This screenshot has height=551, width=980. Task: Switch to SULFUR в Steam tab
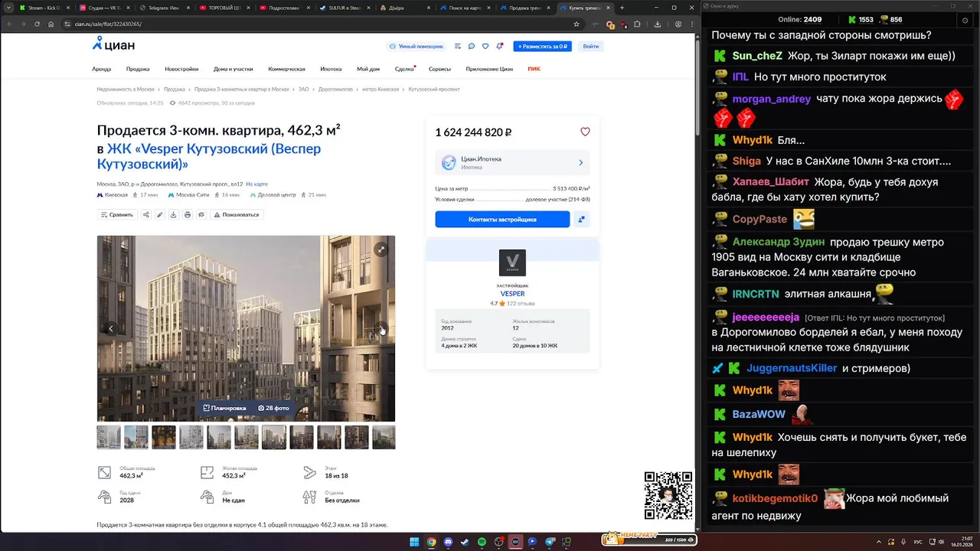[x=345, y=8]
